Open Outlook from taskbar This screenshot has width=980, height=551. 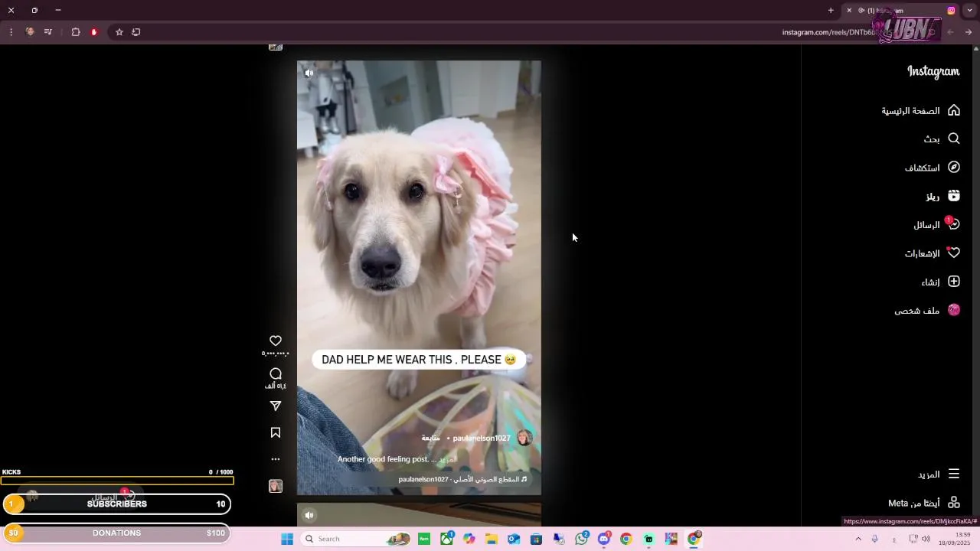(514, 539)
